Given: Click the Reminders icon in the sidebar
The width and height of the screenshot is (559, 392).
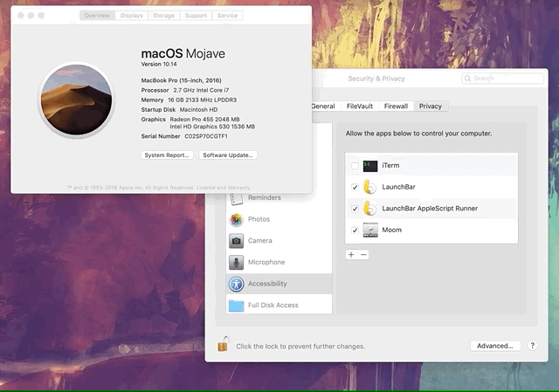Looking at the screenshot, I should 236,199.
